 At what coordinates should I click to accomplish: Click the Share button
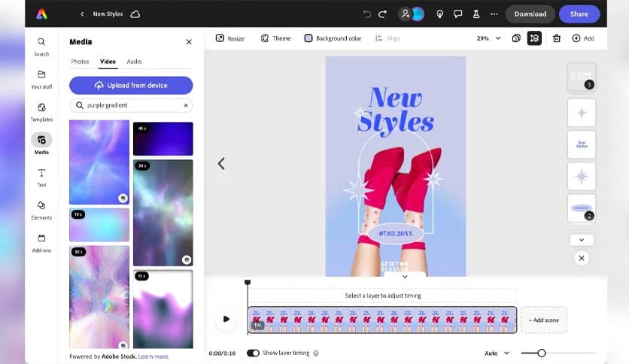click(x=579, y=14)
